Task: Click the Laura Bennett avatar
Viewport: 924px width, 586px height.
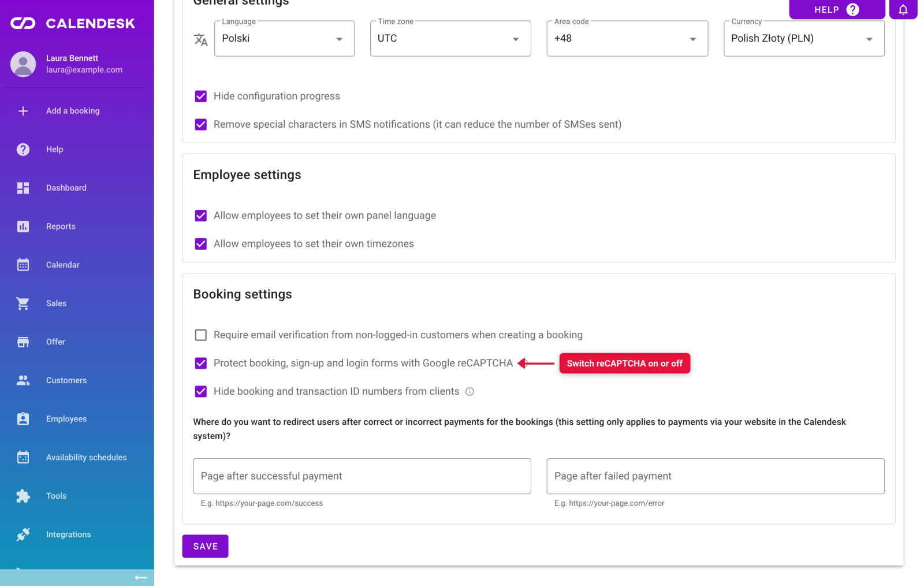Action: (23, 64)
